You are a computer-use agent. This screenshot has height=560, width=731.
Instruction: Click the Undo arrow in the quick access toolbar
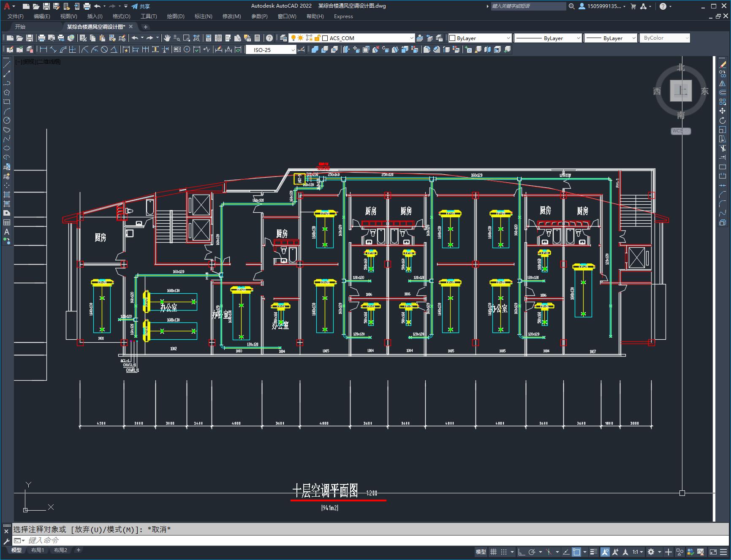(98, 6)
